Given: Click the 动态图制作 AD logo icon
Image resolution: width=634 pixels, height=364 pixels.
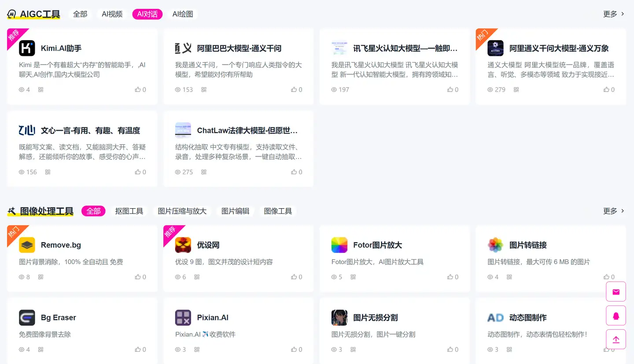Looking at the screenshot, I should pos(496,317).
